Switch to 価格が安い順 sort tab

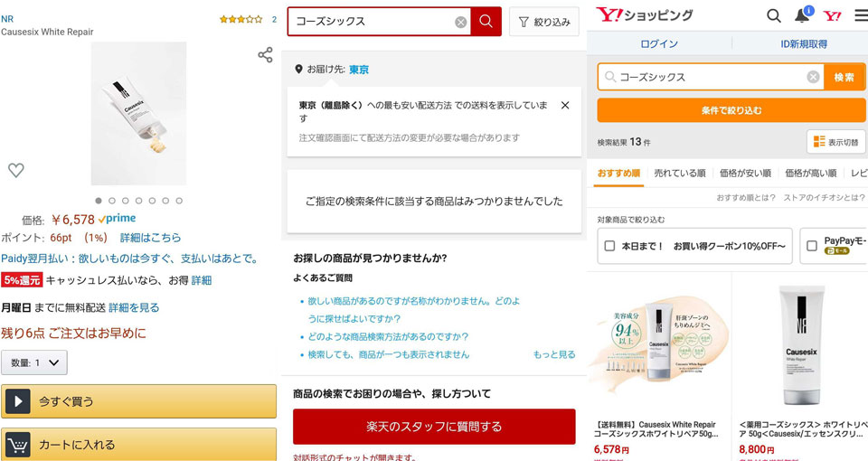click(745, 173)
